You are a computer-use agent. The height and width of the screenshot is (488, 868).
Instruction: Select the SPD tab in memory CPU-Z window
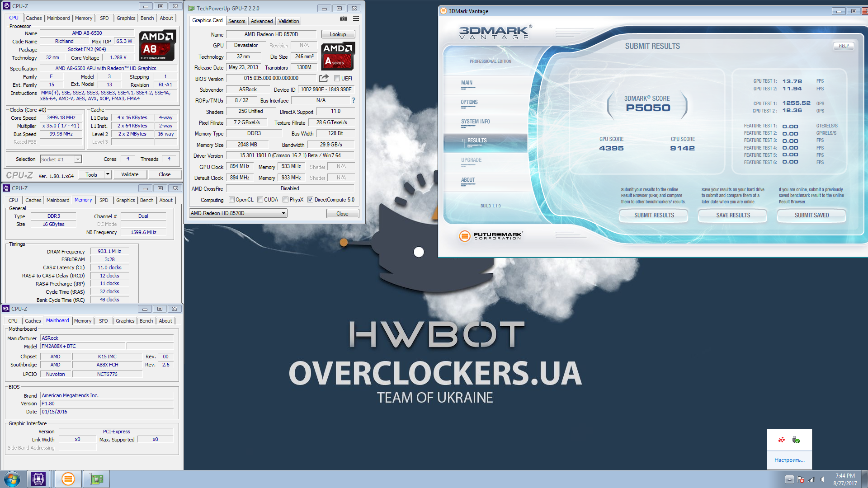click(104, 200)
